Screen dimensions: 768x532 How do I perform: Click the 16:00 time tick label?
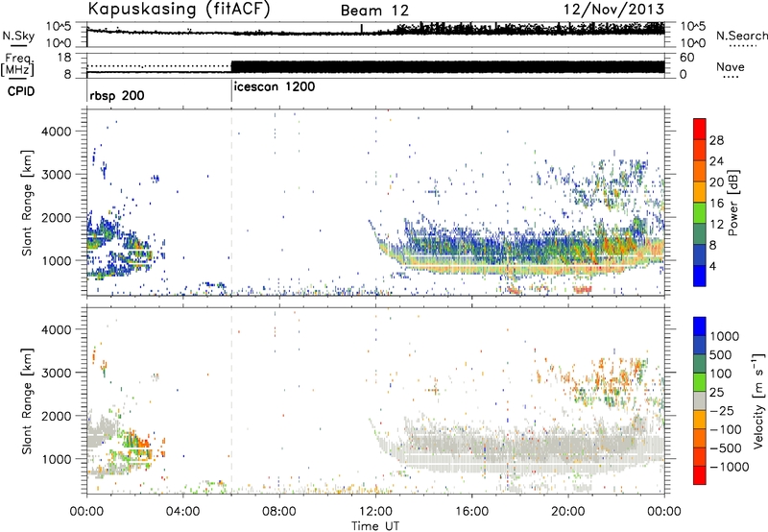point(471,512)
